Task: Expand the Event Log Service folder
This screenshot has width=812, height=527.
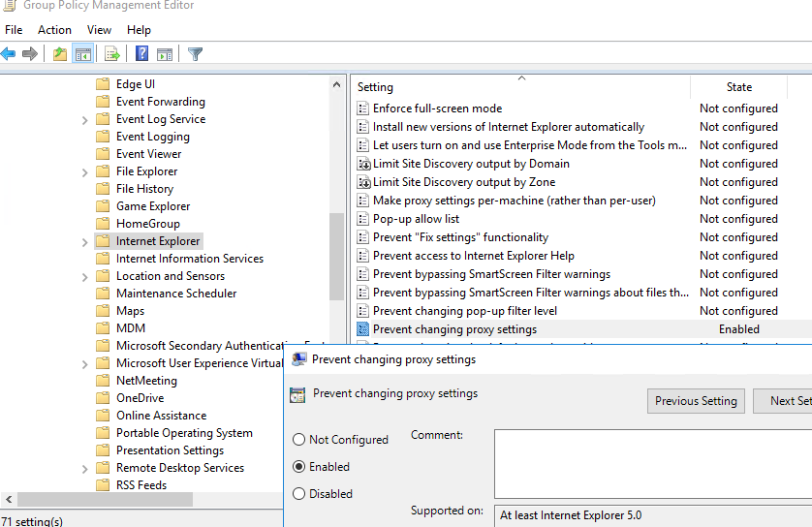Action: pyautogui.click(x=85, y=120)
